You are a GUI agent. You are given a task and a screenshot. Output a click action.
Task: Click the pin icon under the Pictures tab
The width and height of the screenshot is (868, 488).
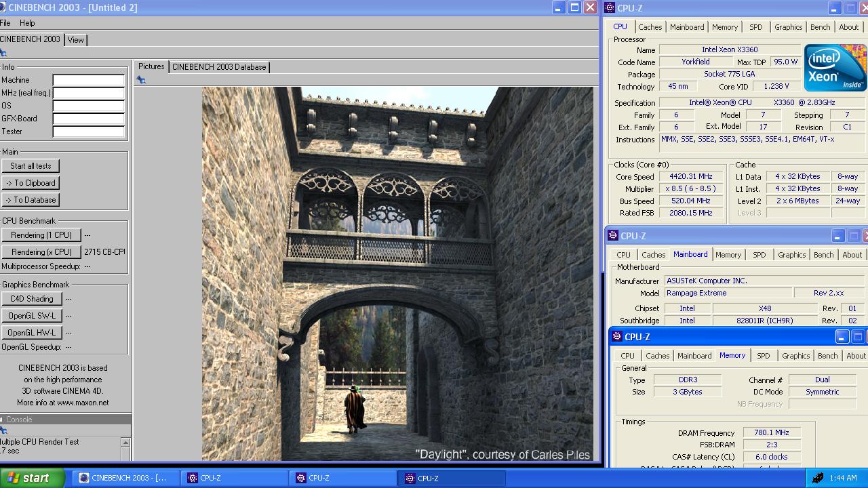pyautogui.click(x=141, y=80)
